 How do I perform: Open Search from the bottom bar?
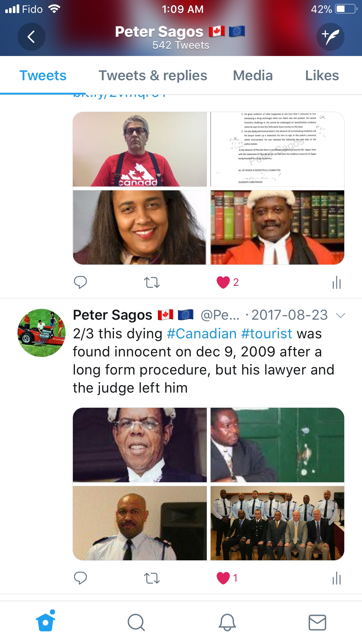pyautogui.click(x=136, y=622)
